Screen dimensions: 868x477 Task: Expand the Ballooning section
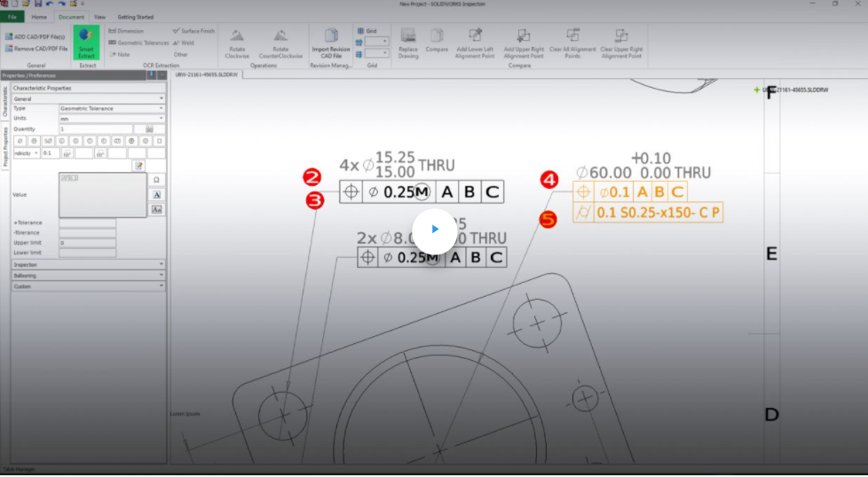click(88, 275)
